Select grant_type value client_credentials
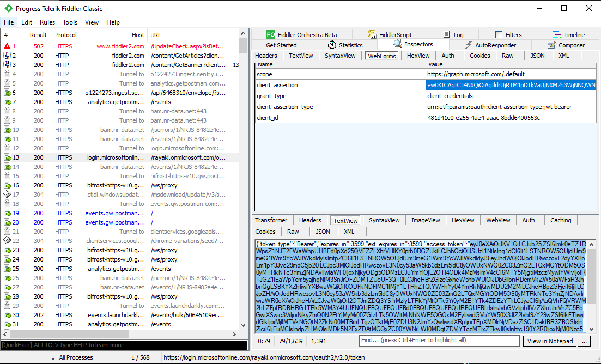601x364 pixels. pyautogui.click(x=511, y=96)
